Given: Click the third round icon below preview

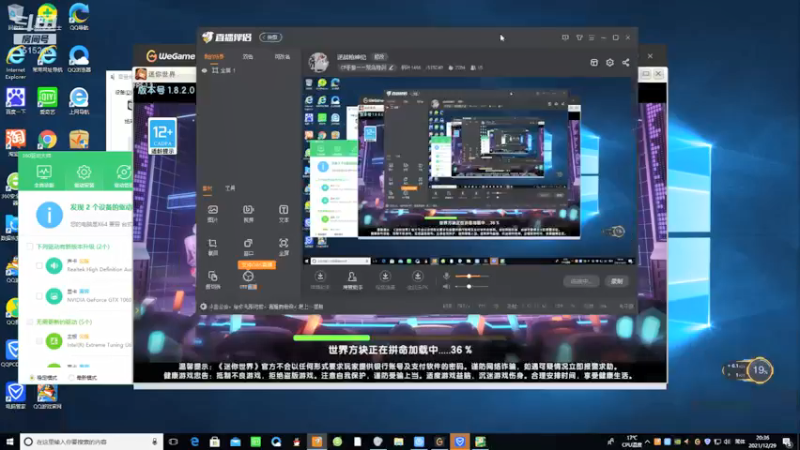Looking at the screenshot, I should (x=385, y=276).
